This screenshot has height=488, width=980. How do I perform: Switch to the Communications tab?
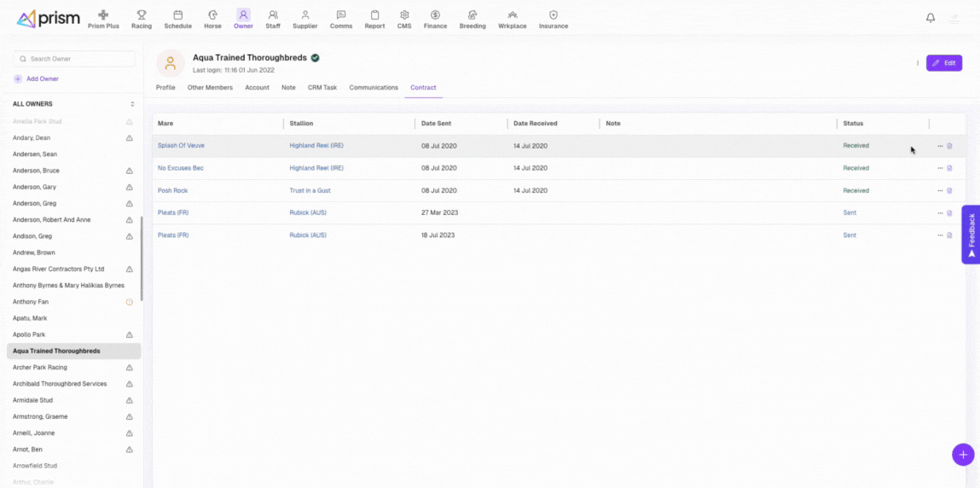pyautogui.click(x=374, y=88)
